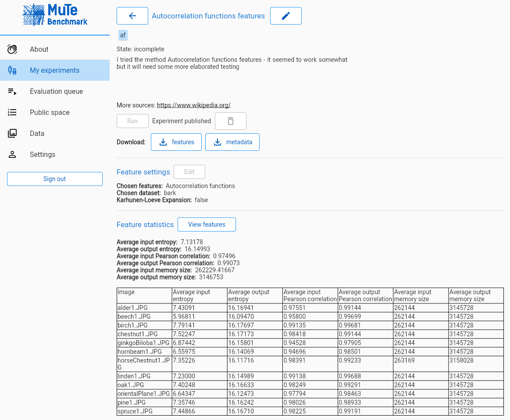Screen dimensions: 510x420
Task: Go to Evaluation queue page
Action: pos(56,92)
